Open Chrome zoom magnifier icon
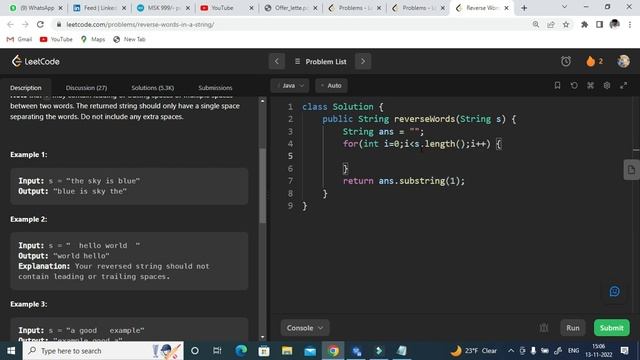 point(536,24)
